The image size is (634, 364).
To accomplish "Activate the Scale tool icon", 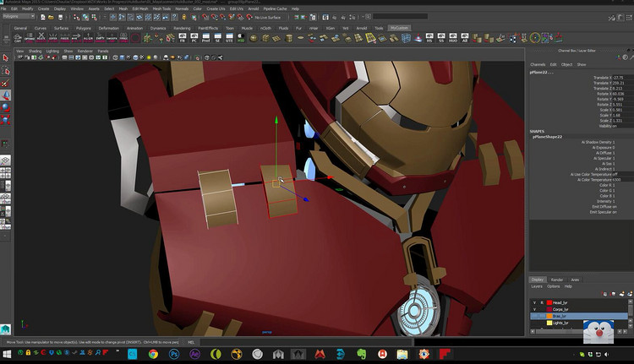I will click(x=6, y=120).
